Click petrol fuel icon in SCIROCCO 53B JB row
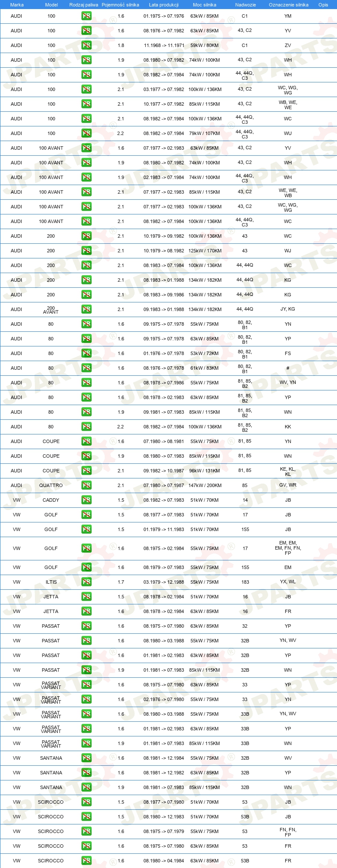The height and width of the screenshot is (868, 337). [x=86, y=817]
